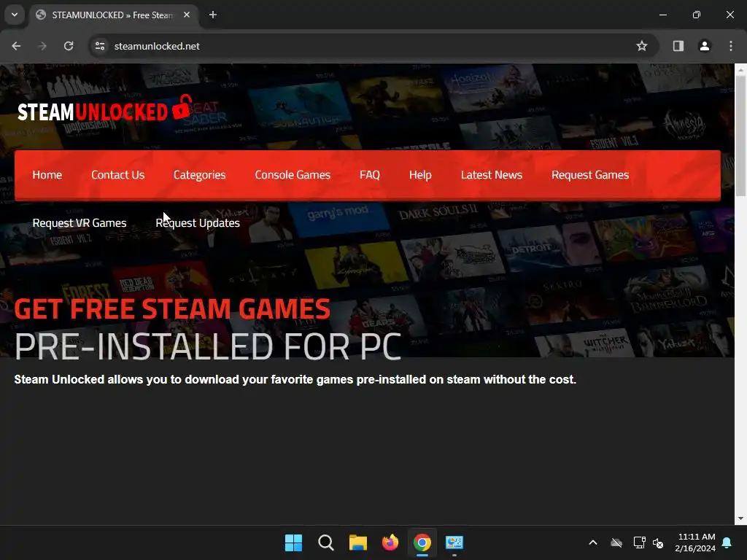
Task: Visit the Latest News section
Action: [492, 175]
